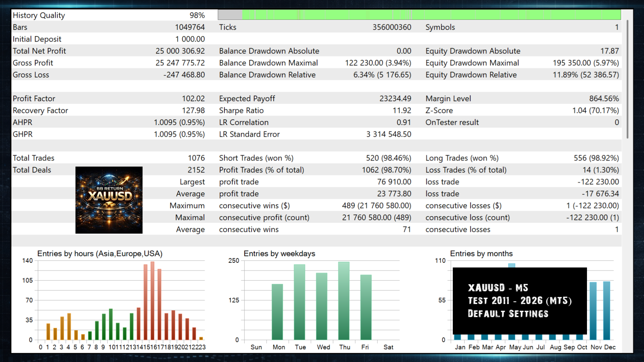Click the green history quality bar
Viewport: 644px width, 362px height.
click(x=429, y=15)
